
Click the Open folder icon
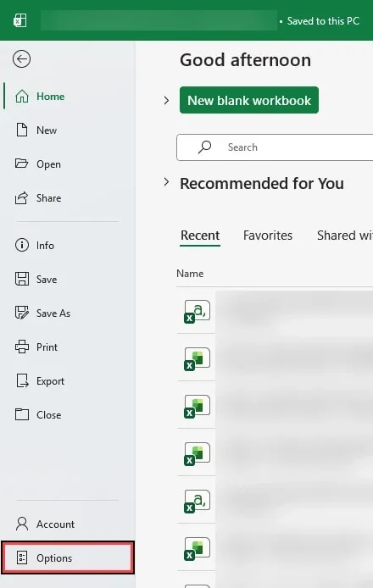[x=21, y=164]
